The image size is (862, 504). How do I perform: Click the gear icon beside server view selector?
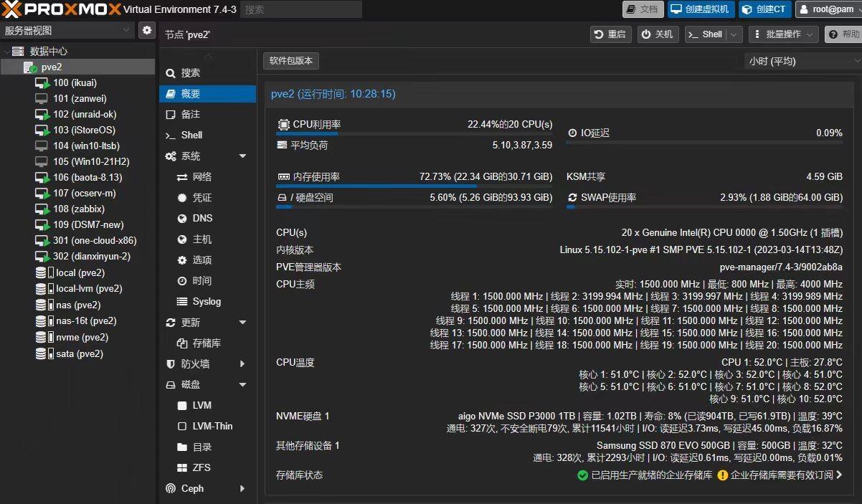tap(147, 30)
